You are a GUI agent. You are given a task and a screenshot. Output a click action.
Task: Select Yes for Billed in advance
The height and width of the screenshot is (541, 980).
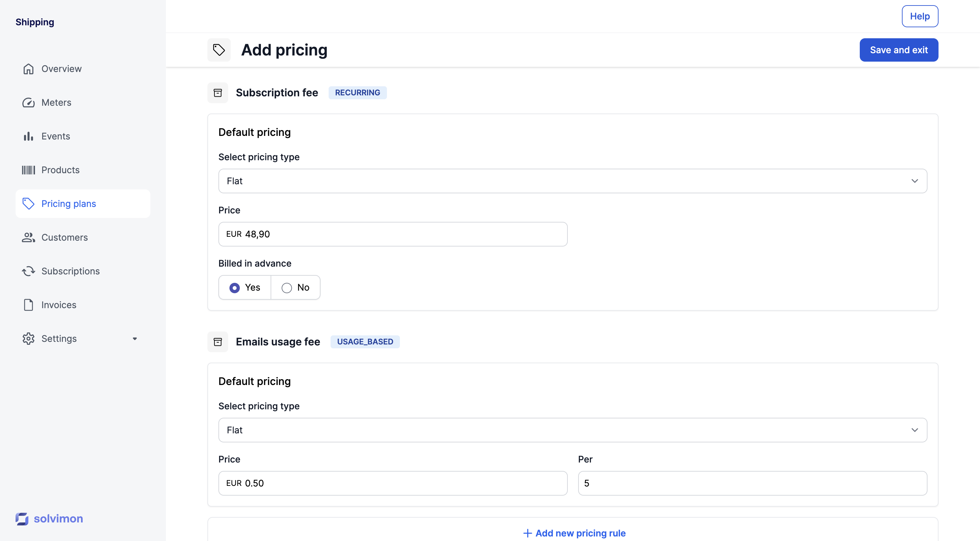(235, 288)
